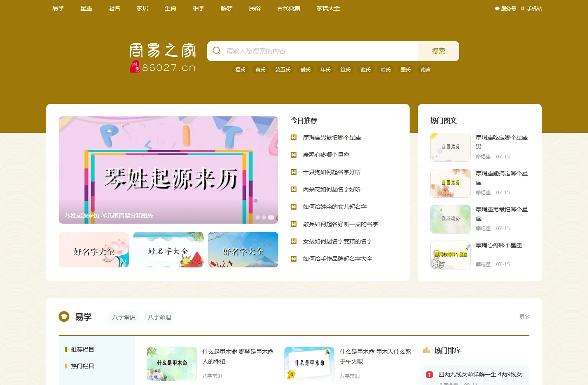The height and width of the screenshot is (385, 588).
Task: Click bookmark icon beside 如何给姓余的女儿起名字
Action: (294, 207)
